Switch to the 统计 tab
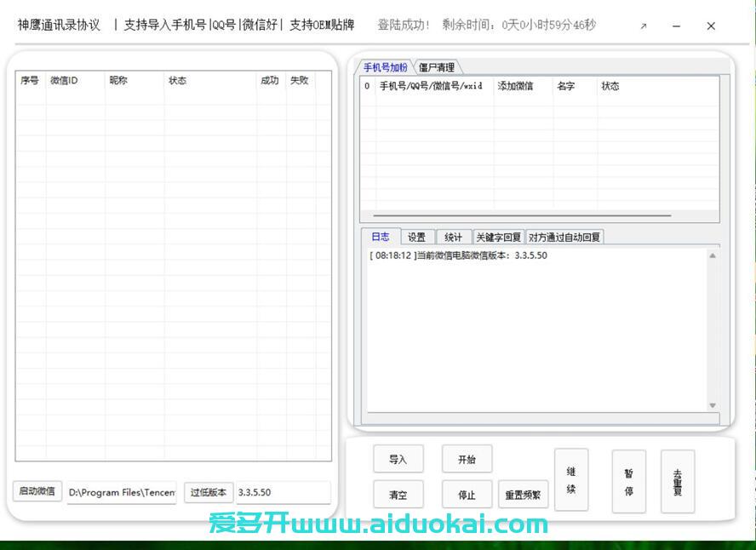Viewport: 756px width, 550px height. click(453, 238)
